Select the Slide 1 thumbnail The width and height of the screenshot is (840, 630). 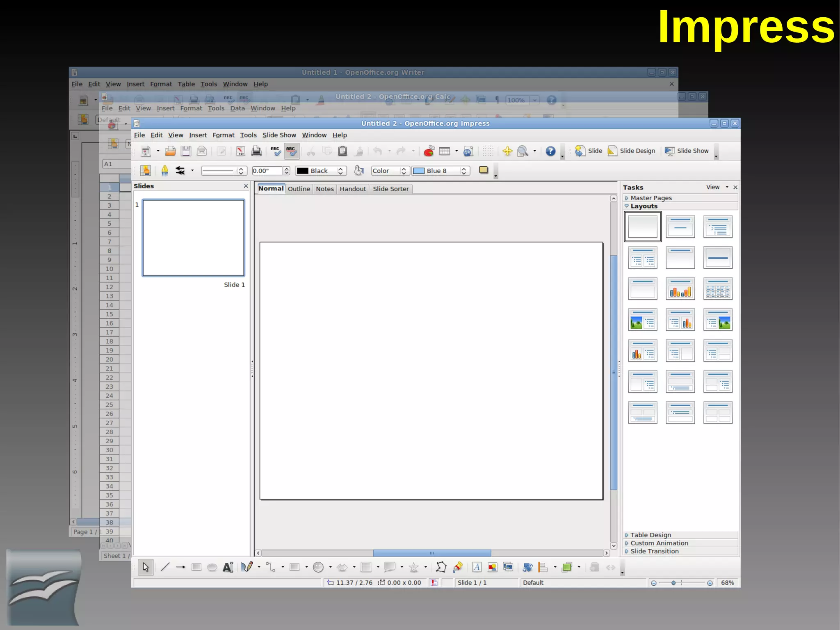click(193, 238)
